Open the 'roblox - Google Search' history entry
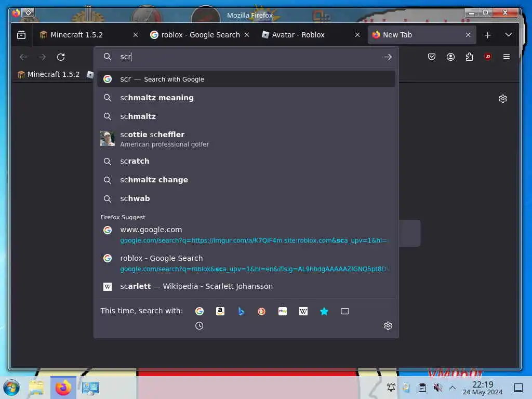This screenshot has height=399, width=532. click(x=246, y=263)
